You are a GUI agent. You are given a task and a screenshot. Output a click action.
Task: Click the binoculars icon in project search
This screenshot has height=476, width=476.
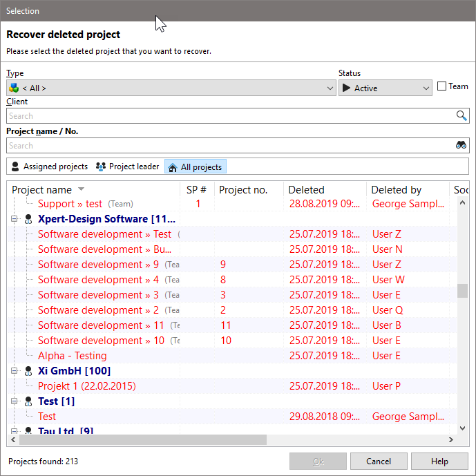(461, 146)
